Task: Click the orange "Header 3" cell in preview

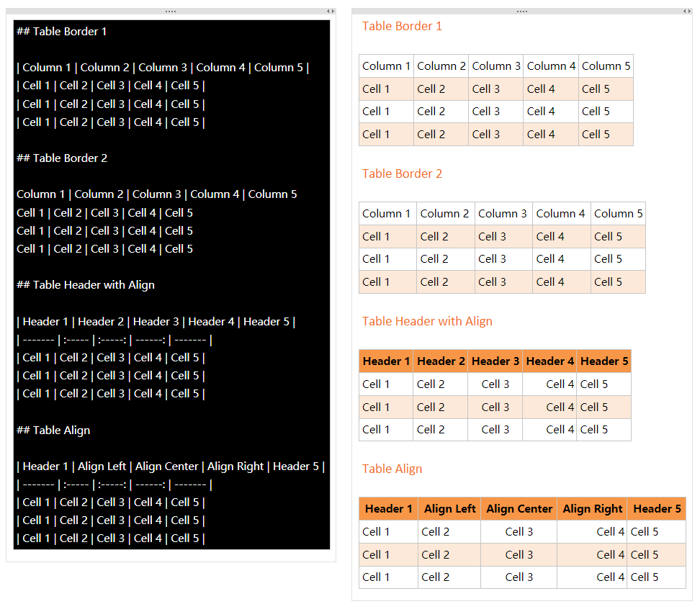Action: (495, 361)
